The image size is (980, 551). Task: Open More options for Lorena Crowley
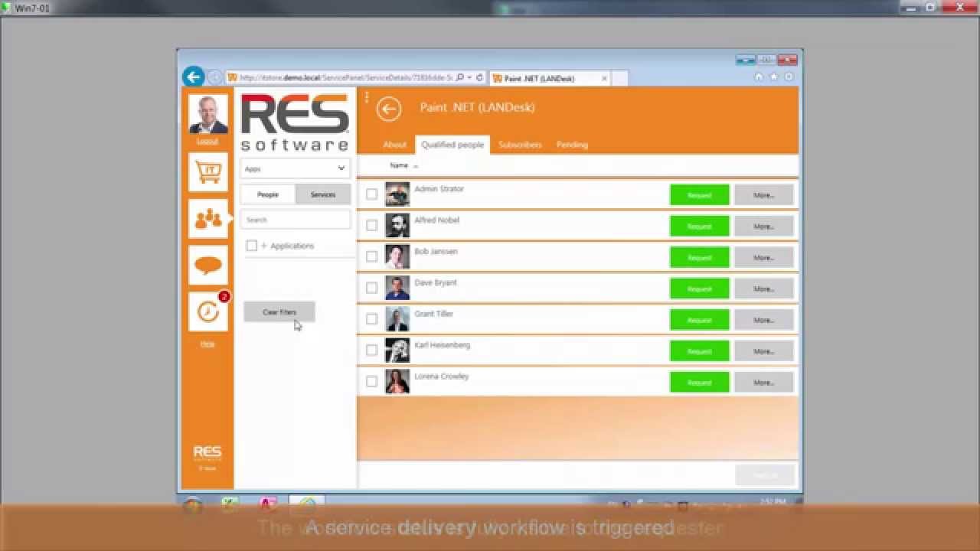[x=763, y=383]
